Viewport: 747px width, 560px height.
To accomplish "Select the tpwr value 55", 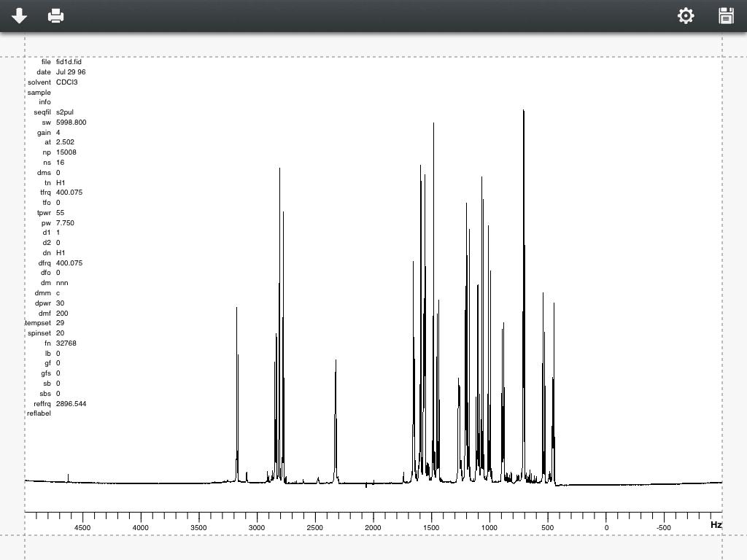I will click(x=60, y=213).
